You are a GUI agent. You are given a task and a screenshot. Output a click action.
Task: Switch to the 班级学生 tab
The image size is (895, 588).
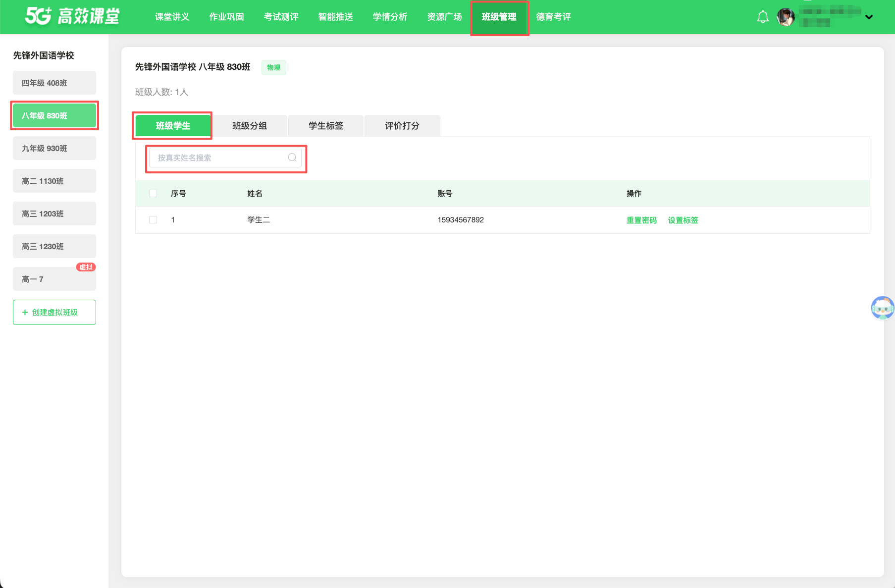[173, 126]
